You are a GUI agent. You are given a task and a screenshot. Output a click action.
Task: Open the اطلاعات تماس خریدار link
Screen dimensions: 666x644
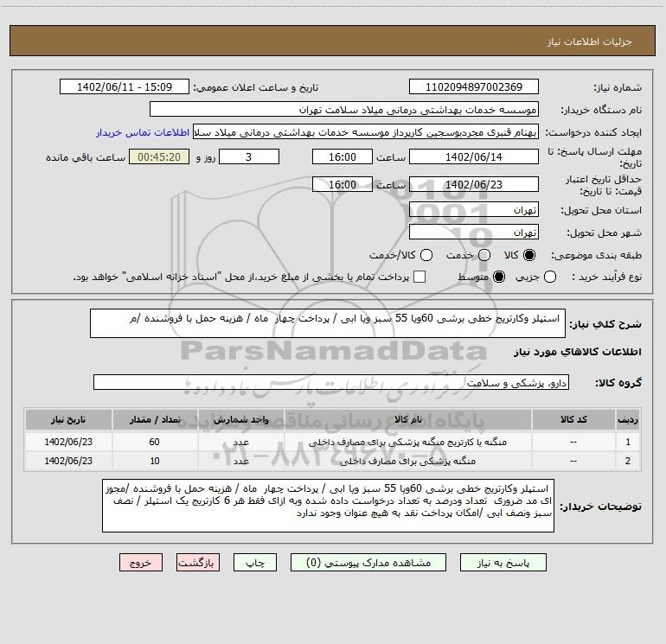pyautogui.click(x=143, y=132)
